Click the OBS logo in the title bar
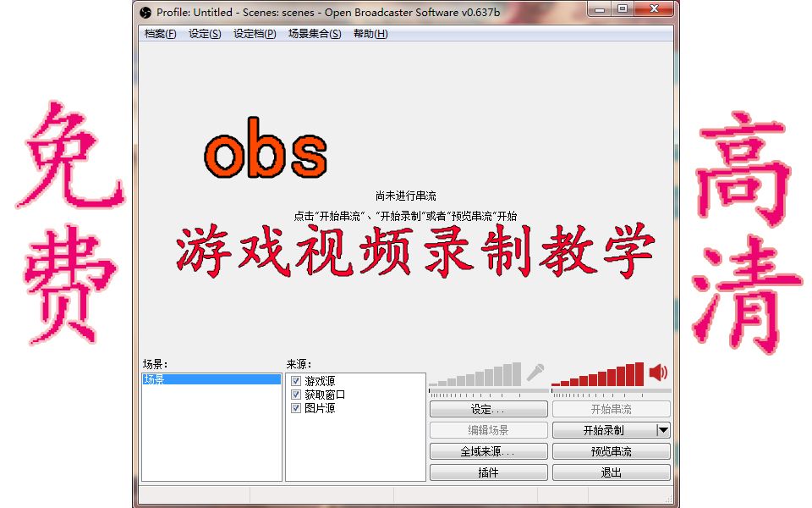This screenshot has height=508, width=812. click(x=144, y=13)
